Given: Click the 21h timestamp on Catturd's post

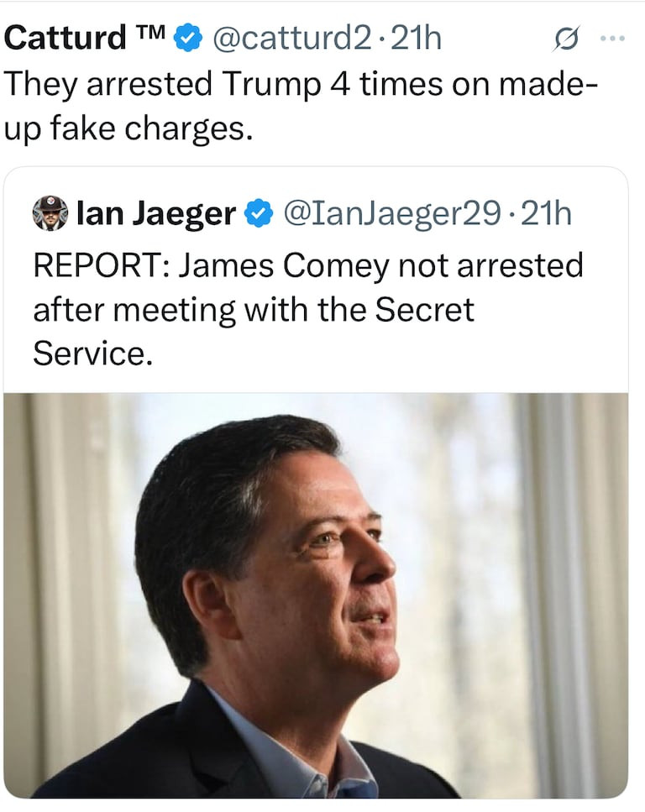Looking at the screenshot, I should pos(417,39).
